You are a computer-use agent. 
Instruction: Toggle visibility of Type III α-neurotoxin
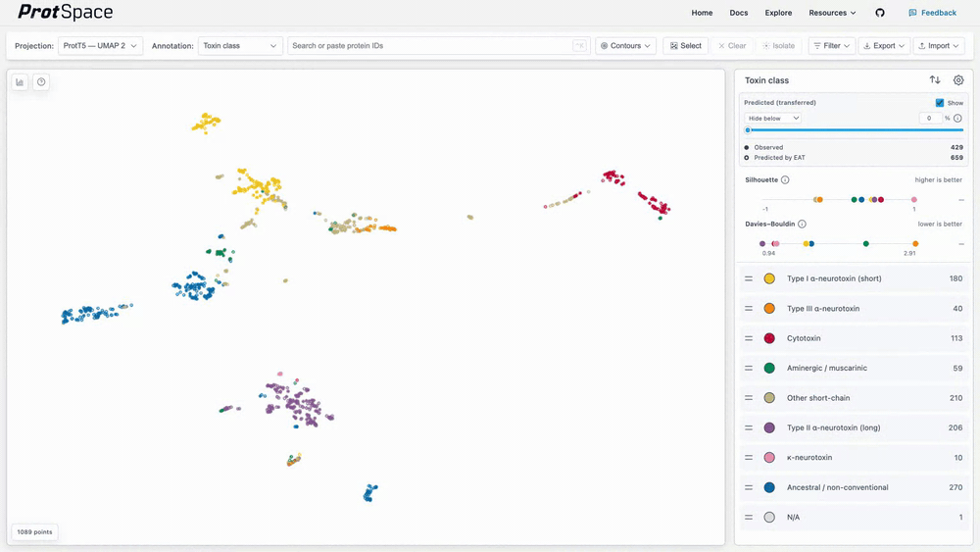pyautogui.click(x=769, y=309)
